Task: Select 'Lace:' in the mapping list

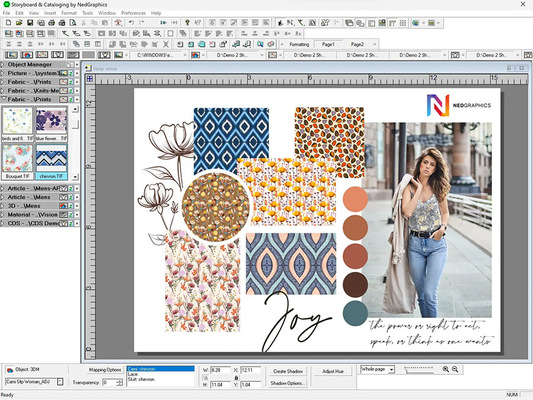Action: click(133, 374)
